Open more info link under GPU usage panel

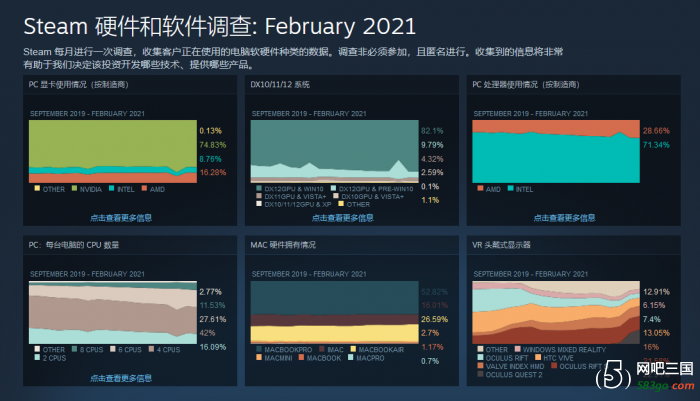pyautogui.click(x=121, y=218)
